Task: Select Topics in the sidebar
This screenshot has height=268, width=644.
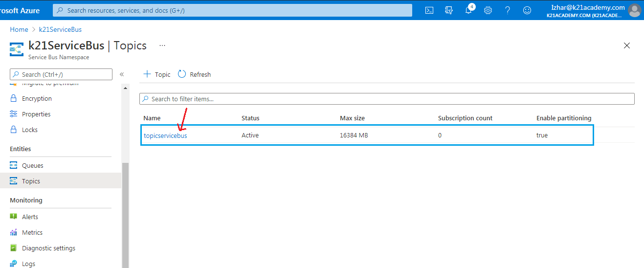Action: [31, 181]
